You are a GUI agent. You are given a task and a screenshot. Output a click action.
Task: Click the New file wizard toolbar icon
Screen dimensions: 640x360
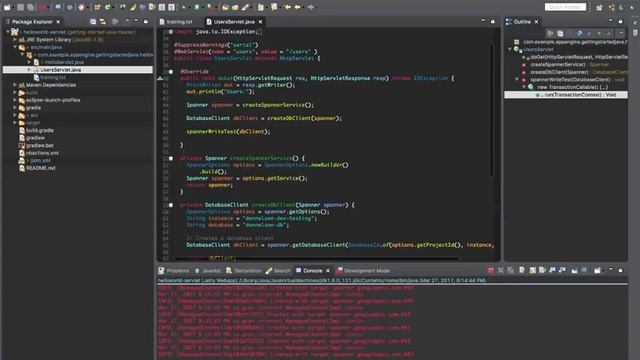pos(7,7)
